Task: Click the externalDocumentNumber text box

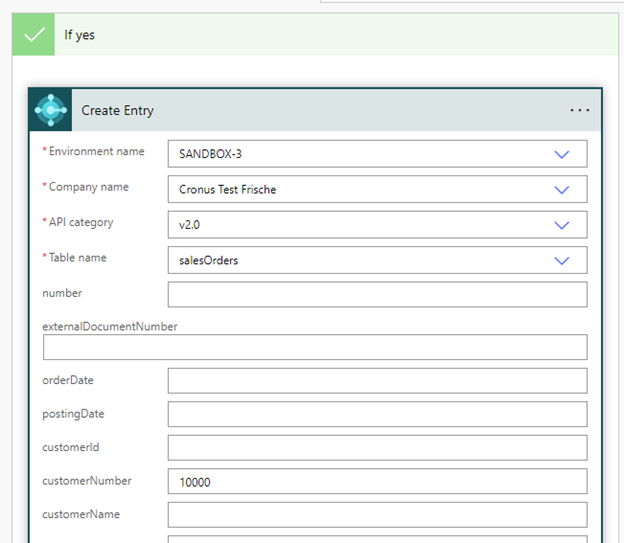Action: 314,347
